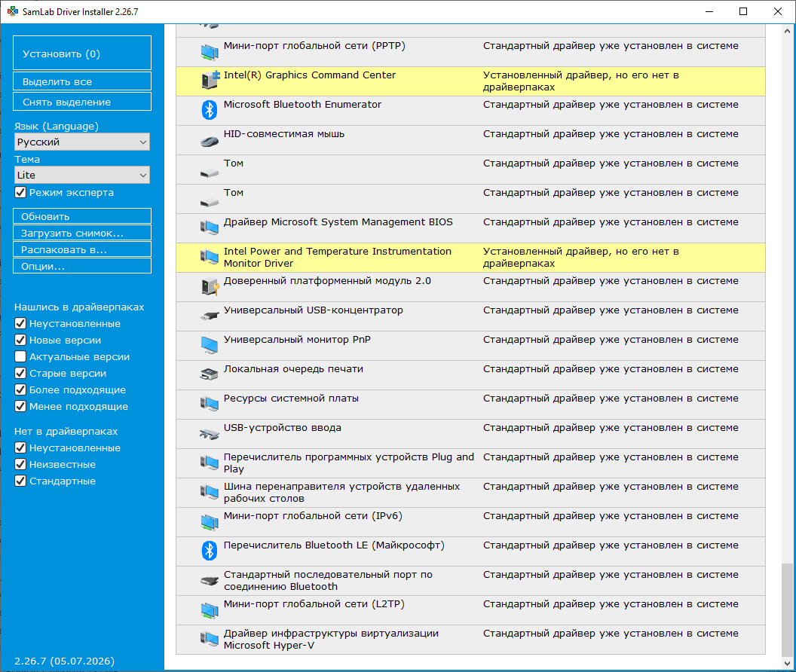Click the Мини-порт IPv6 network icon

209,521
